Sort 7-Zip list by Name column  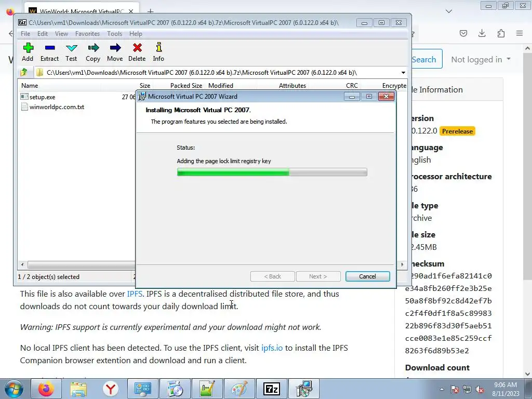(x=59, y=86)
